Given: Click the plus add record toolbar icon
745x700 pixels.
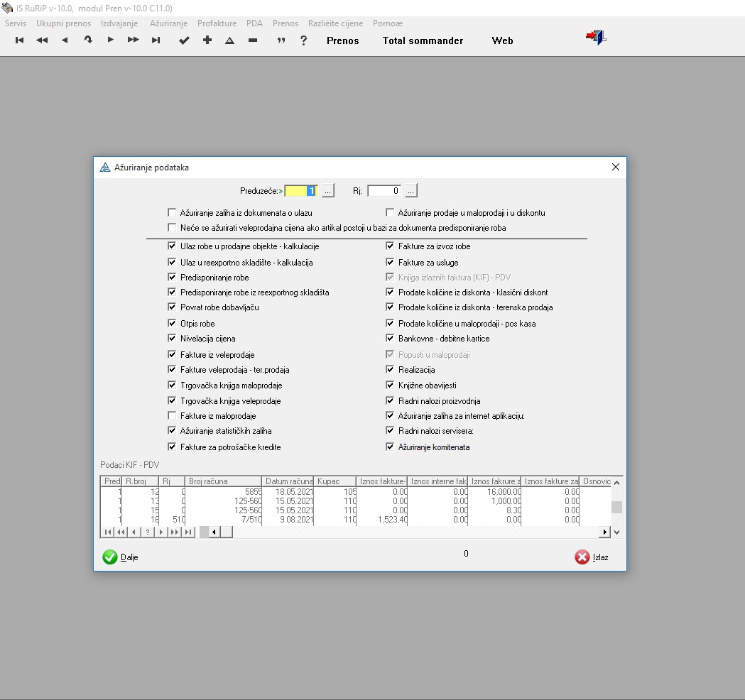Looking at the screenshot, I should (x=207, y=40).
